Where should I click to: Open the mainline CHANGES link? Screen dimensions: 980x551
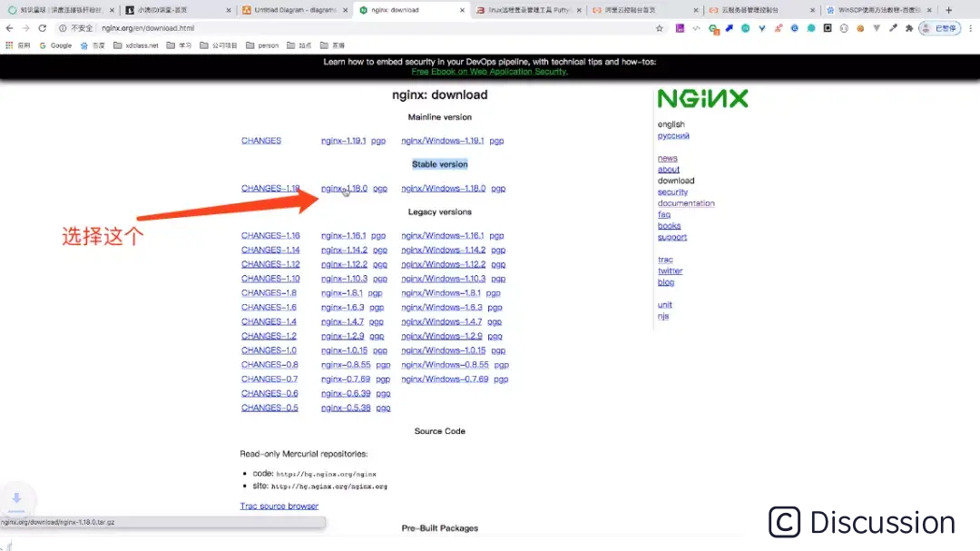261,141
